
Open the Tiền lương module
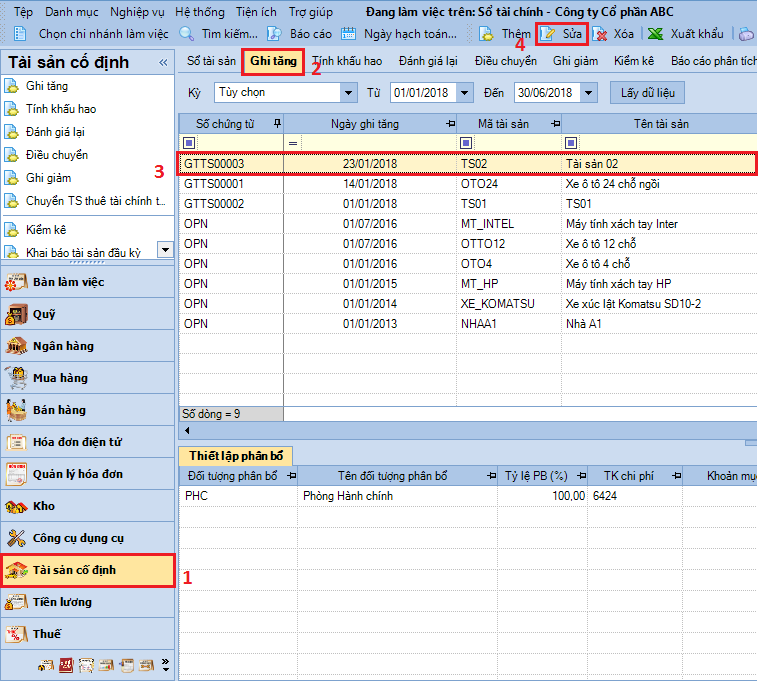(87, 602)
